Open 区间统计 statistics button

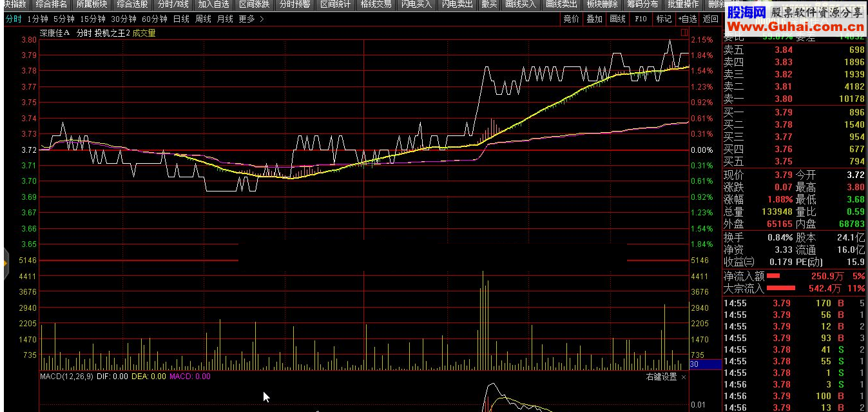tap(336, 5)
